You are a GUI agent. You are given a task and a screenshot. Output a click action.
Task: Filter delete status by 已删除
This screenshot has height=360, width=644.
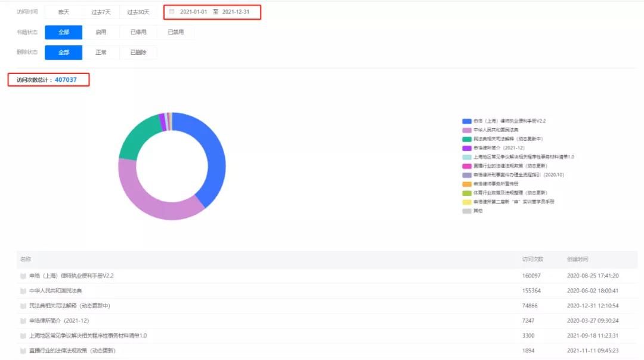(138, 53)
